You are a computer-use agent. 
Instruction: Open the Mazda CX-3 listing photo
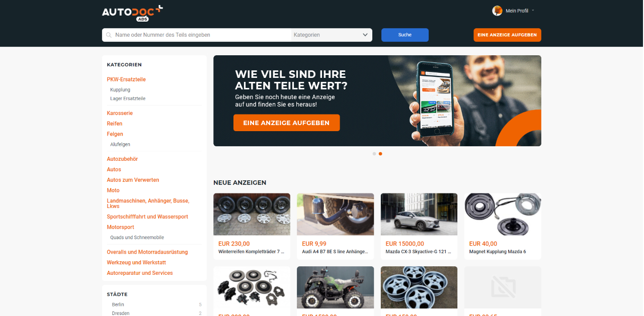[x=419, y=215]
